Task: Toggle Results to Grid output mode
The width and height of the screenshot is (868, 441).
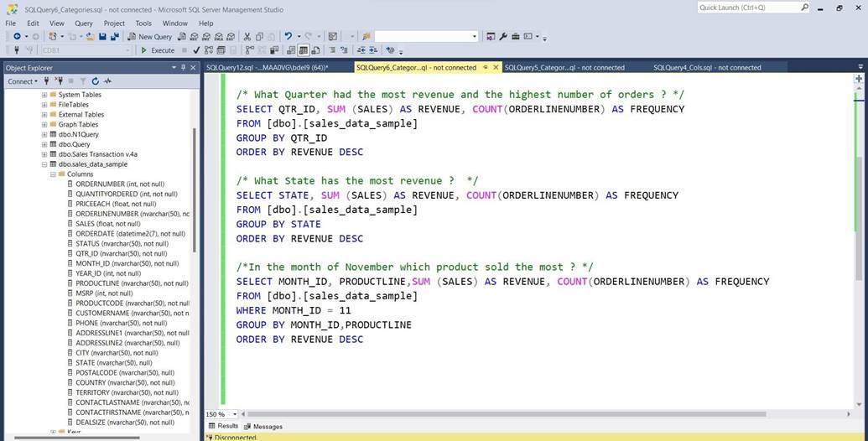Action: coord(303,50)
